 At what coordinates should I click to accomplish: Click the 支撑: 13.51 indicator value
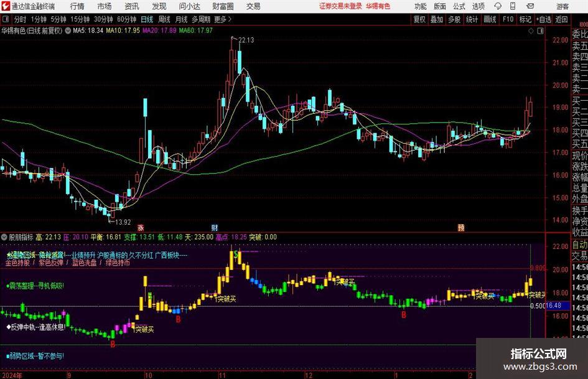pos(139,236)
